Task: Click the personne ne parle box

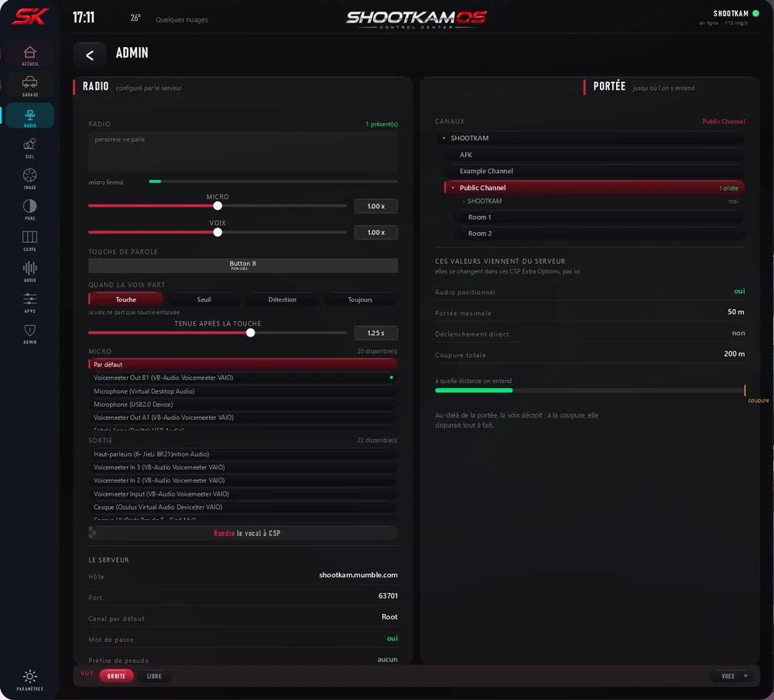Action: point(243,152)
